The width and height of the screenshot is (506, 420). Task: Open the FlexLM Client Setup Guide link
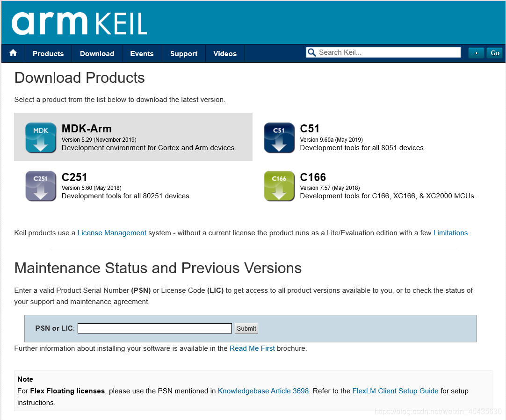[x=395, y=391]
